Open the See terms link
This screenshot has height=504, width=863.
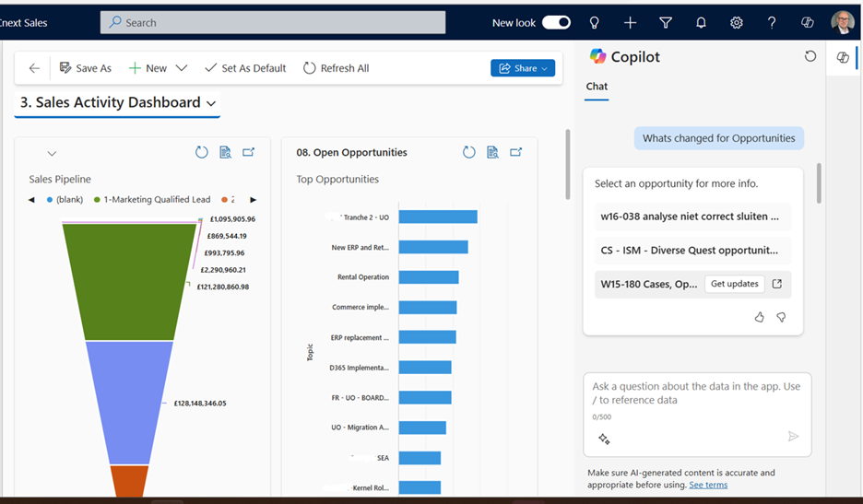[x=708, y=485]
